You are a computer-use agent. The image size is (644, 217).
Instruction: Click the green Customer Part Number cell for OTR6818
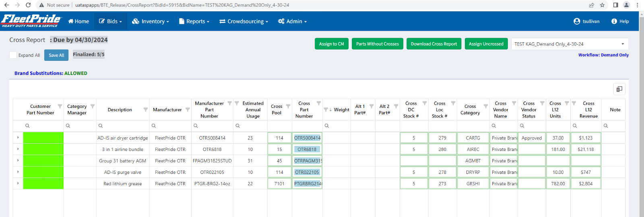pos(43,149)
